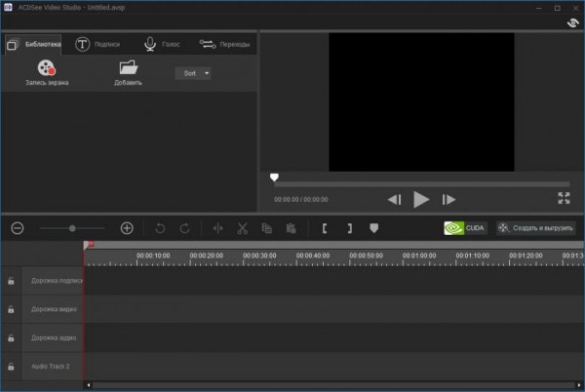
Task: Toggle fullscreen preview
Action: (564, 198)
